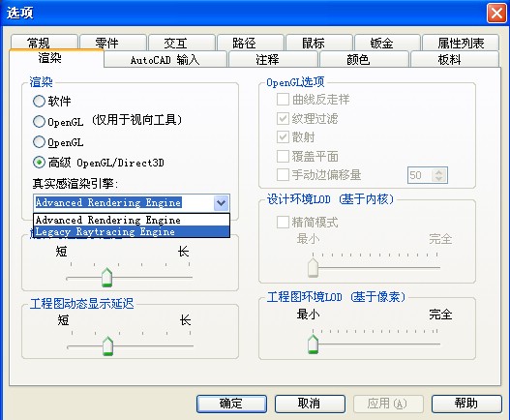
Task: Click the 取消 button
Action: (x=310, y=404)
